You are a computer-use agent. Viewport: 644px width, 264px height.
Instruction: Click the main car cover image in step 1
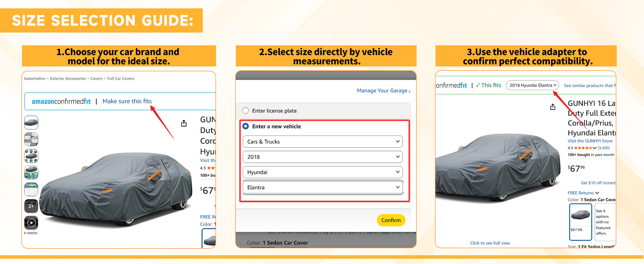(117, 189)
